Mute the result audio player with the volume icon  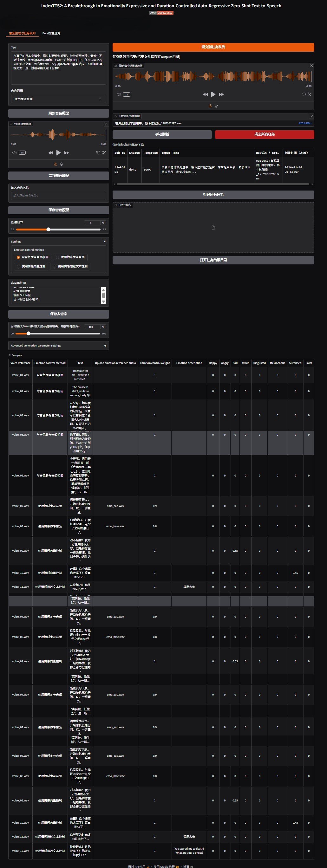pos(118,94)
